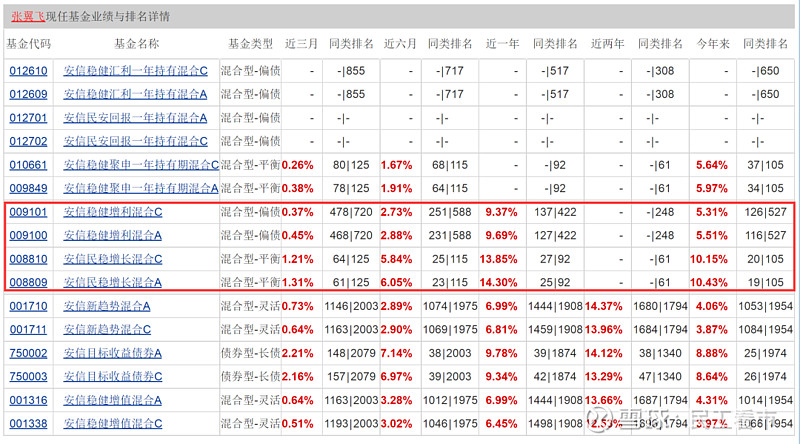Open 安信民稳增长混合A fund page
Screen dimensions: 800x444
coord(112,282)
